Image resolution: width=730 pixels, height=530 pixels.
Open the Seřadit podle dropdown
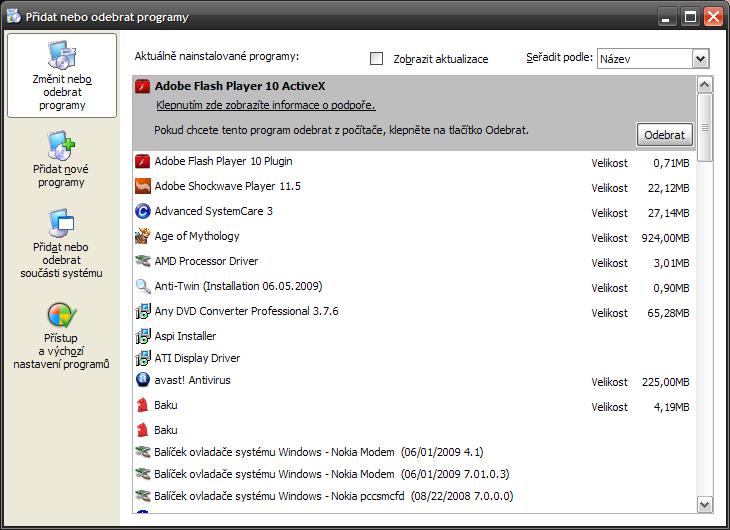coord(700,59)
